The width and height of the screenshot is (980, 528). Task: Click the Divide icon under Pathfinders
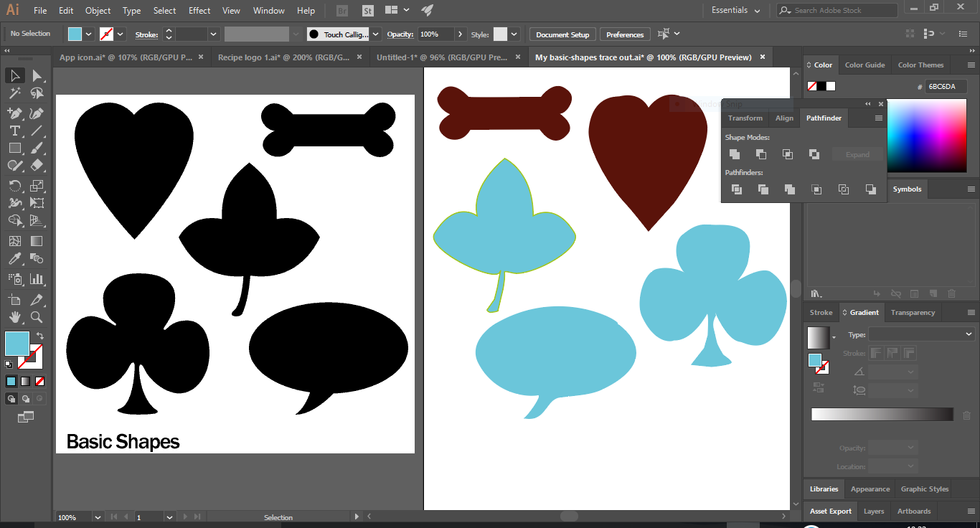pos(736,189)
